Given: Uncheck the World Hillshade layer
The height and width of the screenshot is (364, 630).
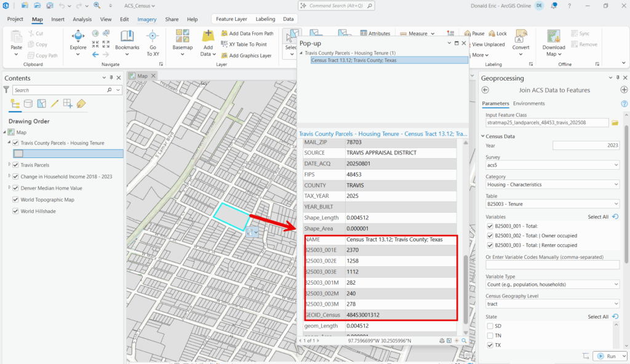Looking at the screenshot, I should pos(15,211).
